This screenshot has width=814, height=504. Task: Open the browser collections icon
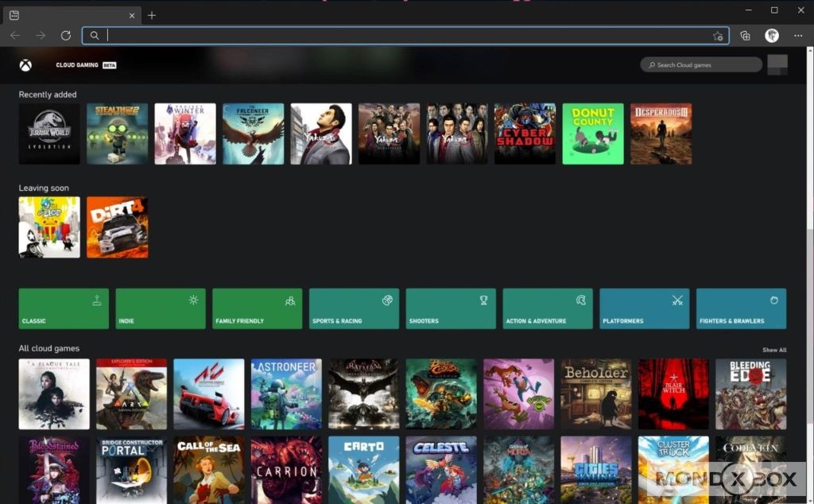(x=745, y=36)
